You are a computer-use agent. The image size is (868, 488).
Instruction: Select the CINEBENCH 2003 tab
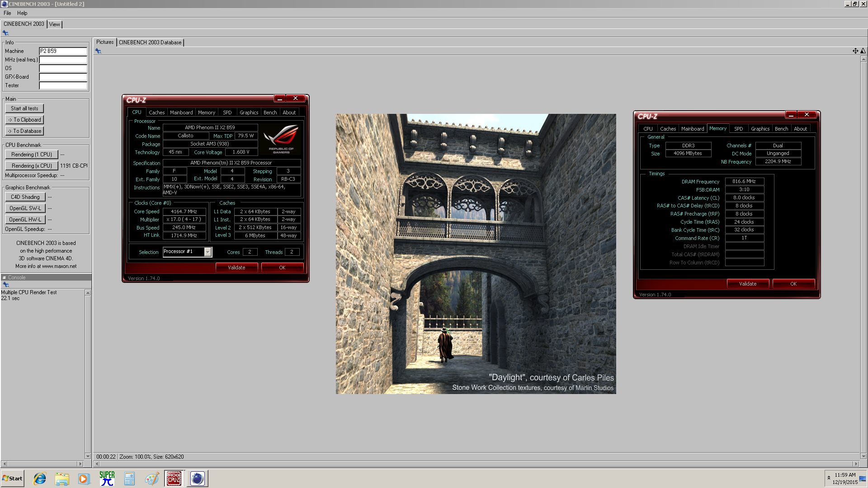[24, 24]
